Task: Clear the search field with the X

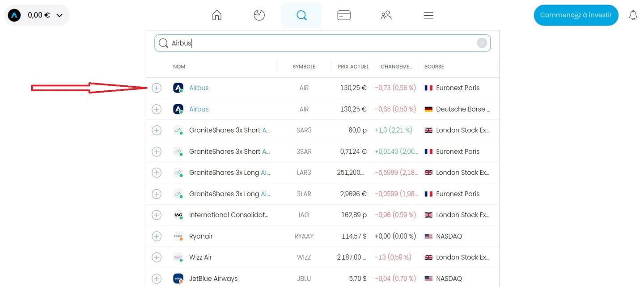Action: (482, 42)
